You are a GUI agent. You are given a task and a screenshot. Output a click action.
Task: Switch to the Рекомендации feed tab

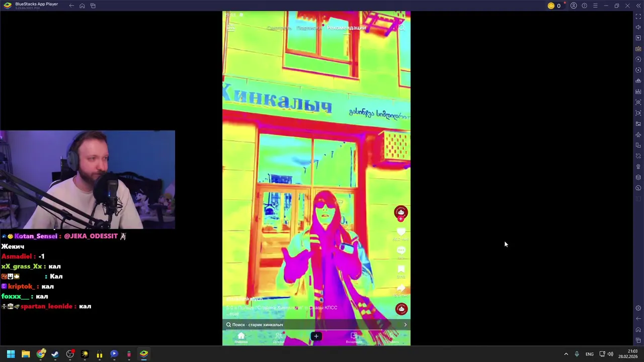346,28
